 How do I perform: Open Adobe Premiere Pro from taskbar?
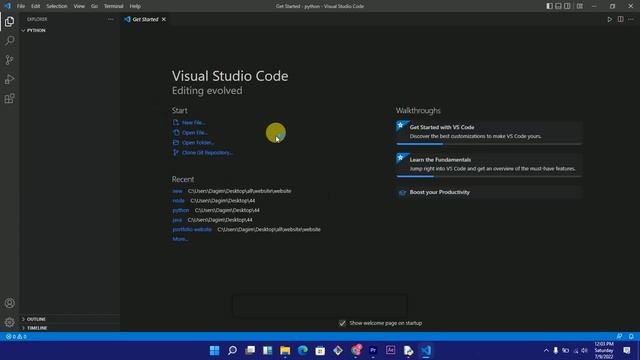(373, 351)
